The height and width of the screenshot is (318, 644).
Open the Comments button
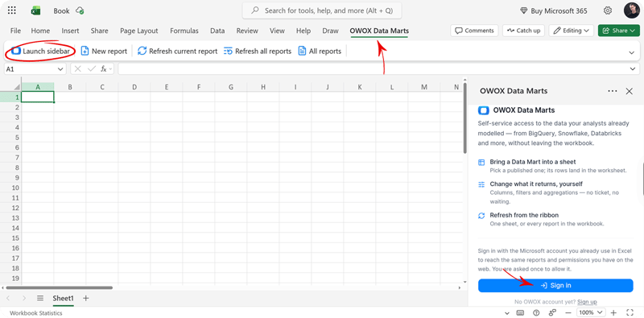[474, 31]
